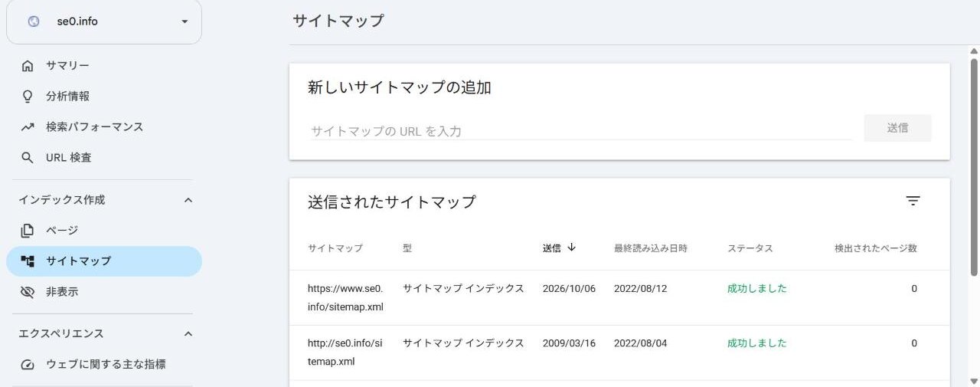Click the magnifier icon for URL 検査
The image size is (980, 387).
(28, 158)
